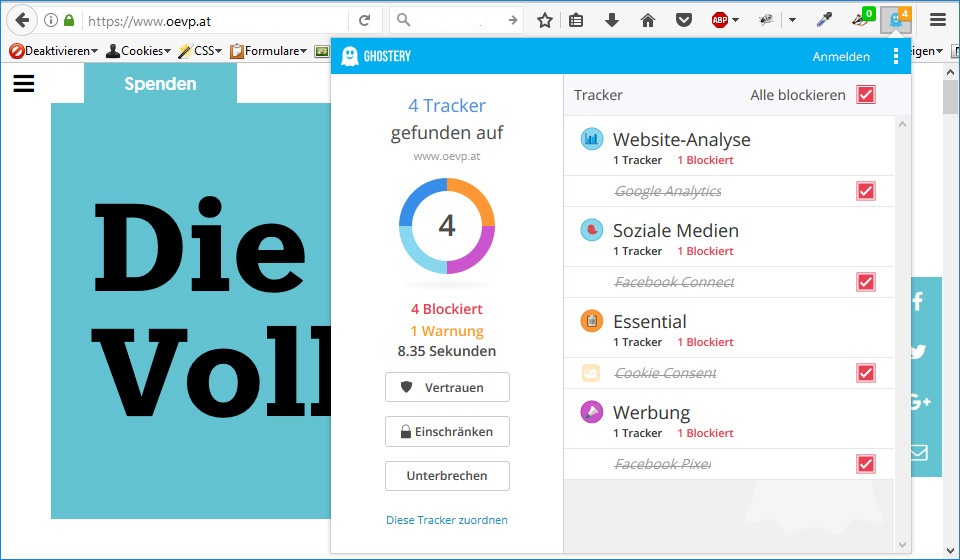Viewport: 960px width, 560px height.
Task: Toggle the Ghostery toolbar icon
Action: pos(896,19)
